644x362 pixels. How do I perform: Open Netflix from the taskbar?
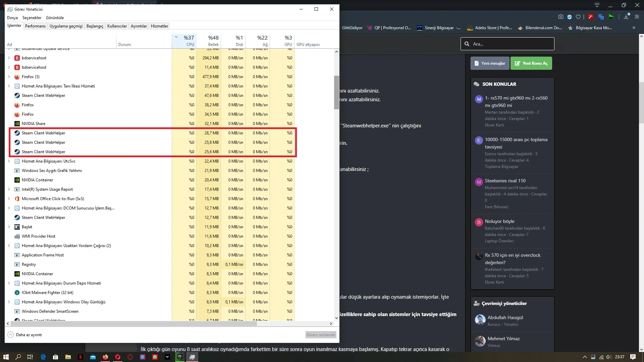tap(80, 357)
